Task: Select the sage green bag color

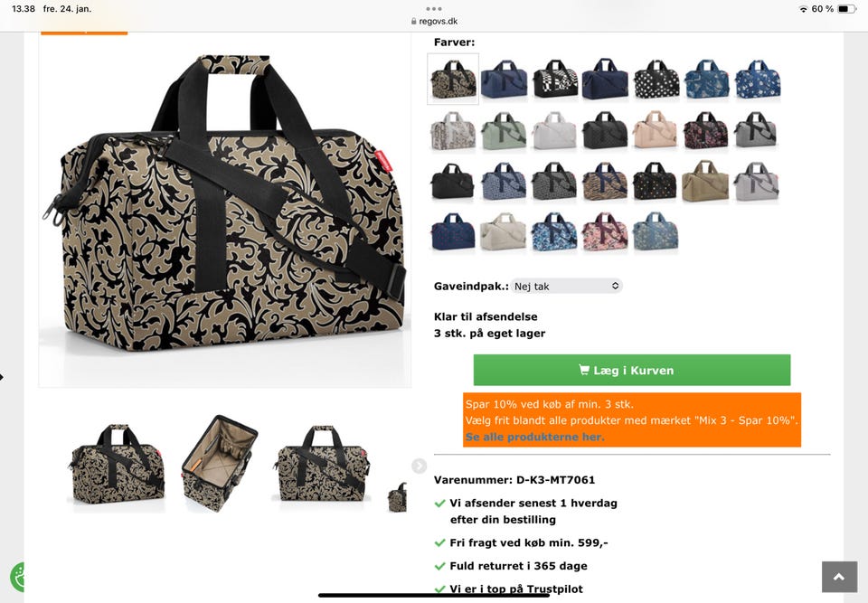Action: tap(504, 131)
